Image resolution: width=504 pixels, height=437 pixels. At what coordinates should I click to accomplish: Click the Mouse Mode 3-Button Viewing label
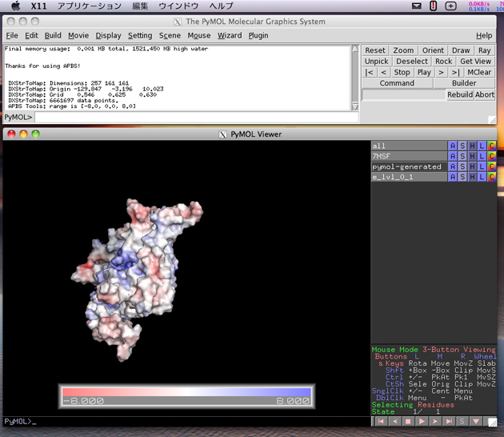(x=434, y=350)
